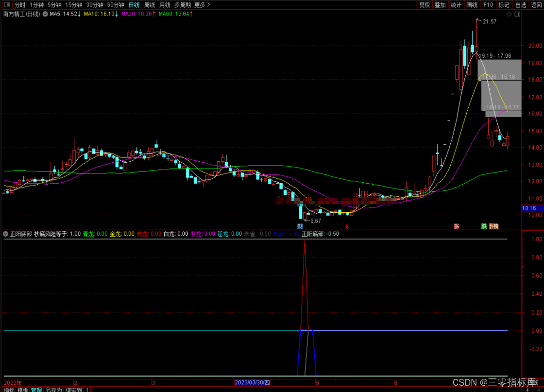Image resolution: width=544 pixels, height=392 pixels.
Task: Click the 2023/03/30/四 date marker
Action: (252, 382)
